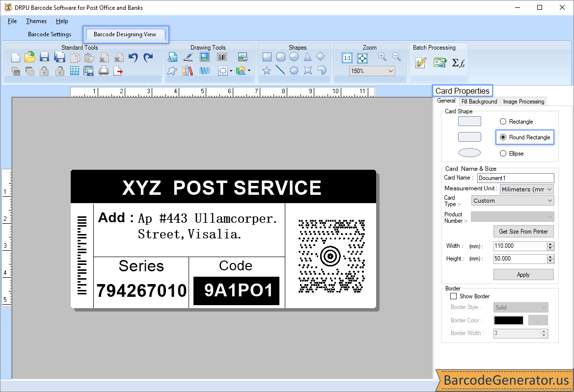Screen dimensions: 574x392
Task: Zoom in with the magnifier plus
Action: (382, 57)
